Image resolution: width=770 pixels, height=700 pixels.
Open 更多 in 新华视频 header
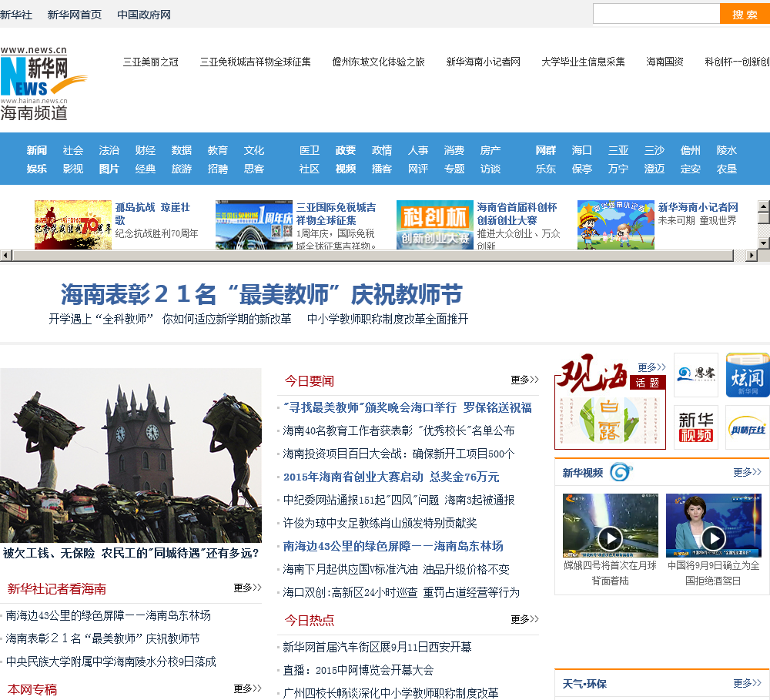coord(747,472)
